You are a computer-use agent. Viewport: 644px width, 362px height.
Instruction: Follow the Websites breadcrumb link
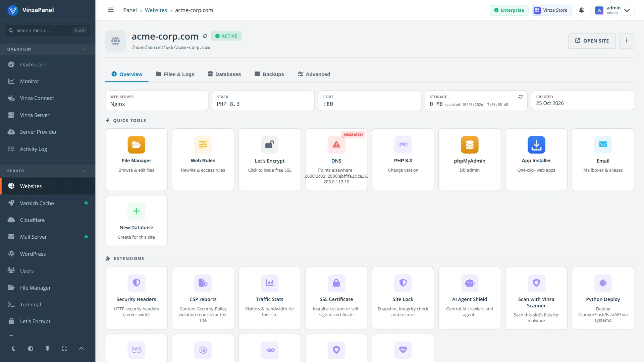[156, 10]
